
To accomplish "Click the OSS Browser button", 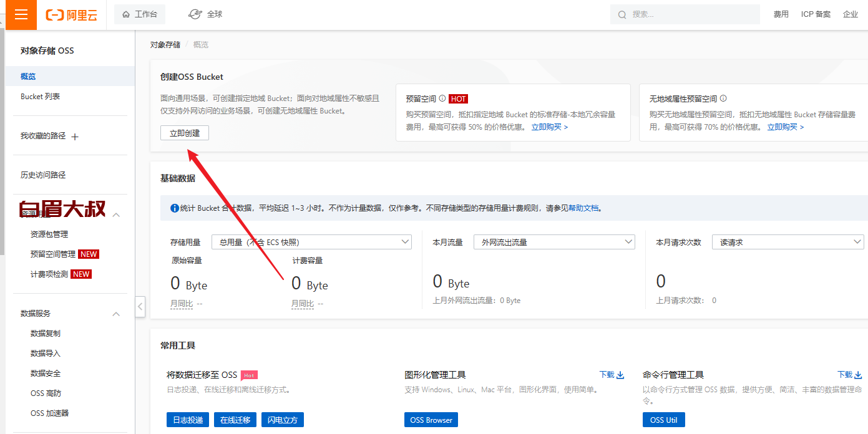I will tap(431, 420).
